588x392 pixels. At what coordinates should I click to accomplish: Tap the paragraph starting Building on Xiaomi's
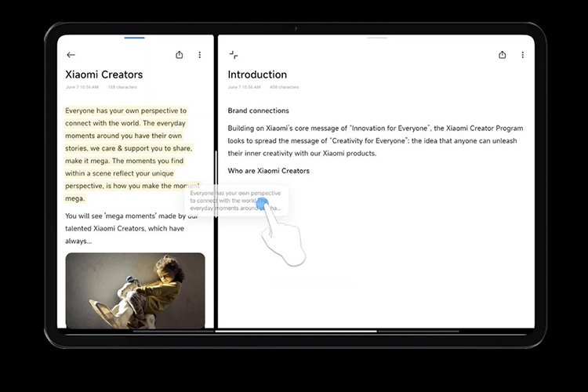point(375,140)
